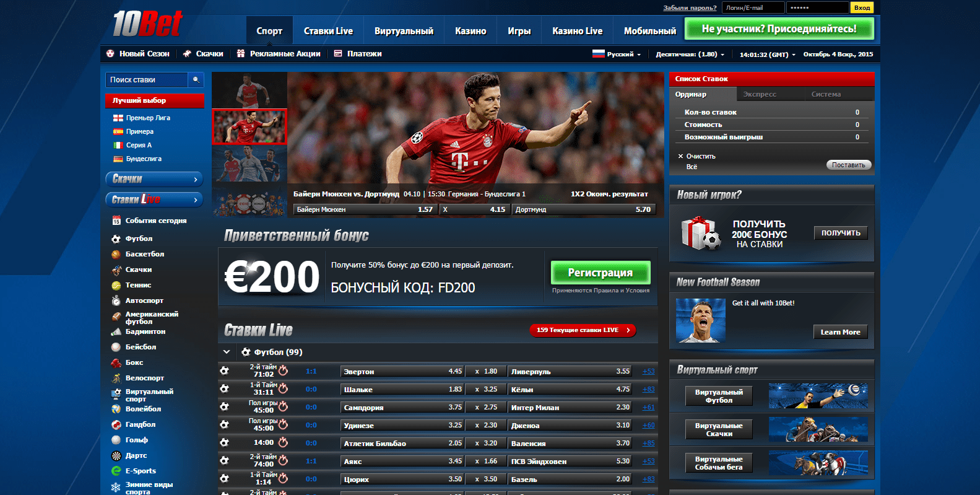Viewport: 980px width, 495px height.
Task: Select the Arsenal player banner thumbnail
Action: (249, 90)
